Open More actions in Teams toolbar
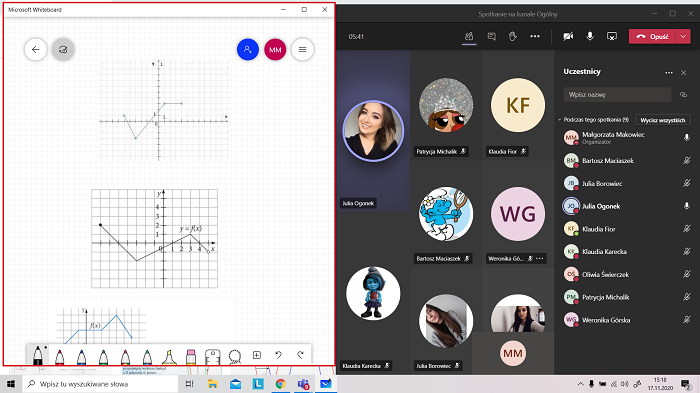 click(535, 37)
